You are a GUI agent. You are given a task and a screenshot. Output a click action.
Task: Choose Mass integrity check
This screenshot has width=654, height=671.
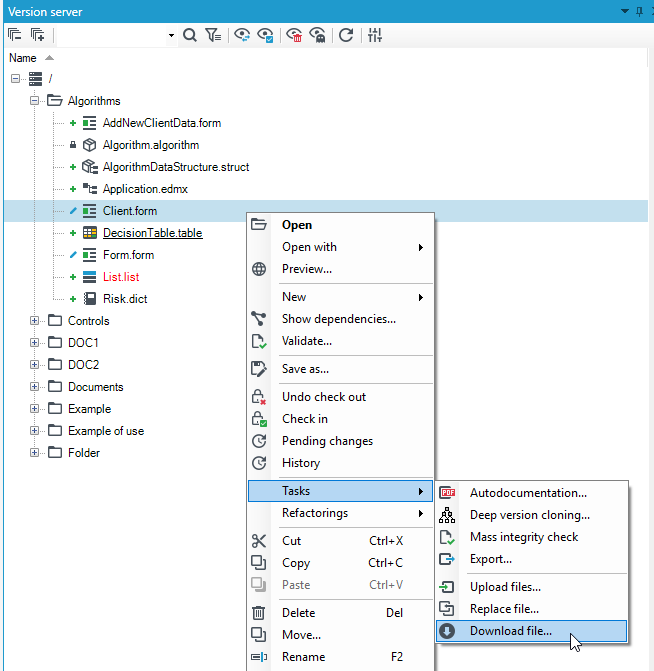[532, 537]
